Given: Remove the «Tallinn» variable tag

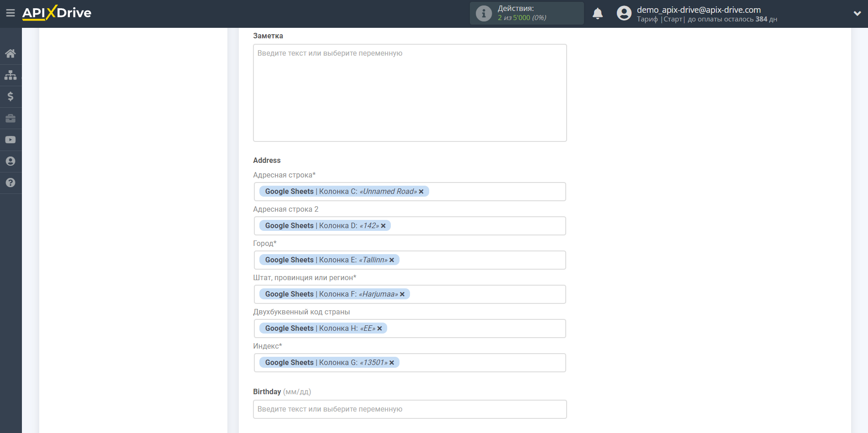Looking at the screenshot, I should point(392,260).
